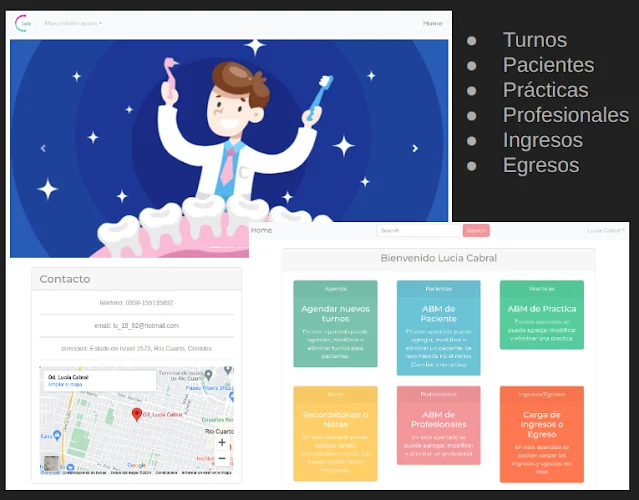Click the red Search button

[x=476, y=231]
